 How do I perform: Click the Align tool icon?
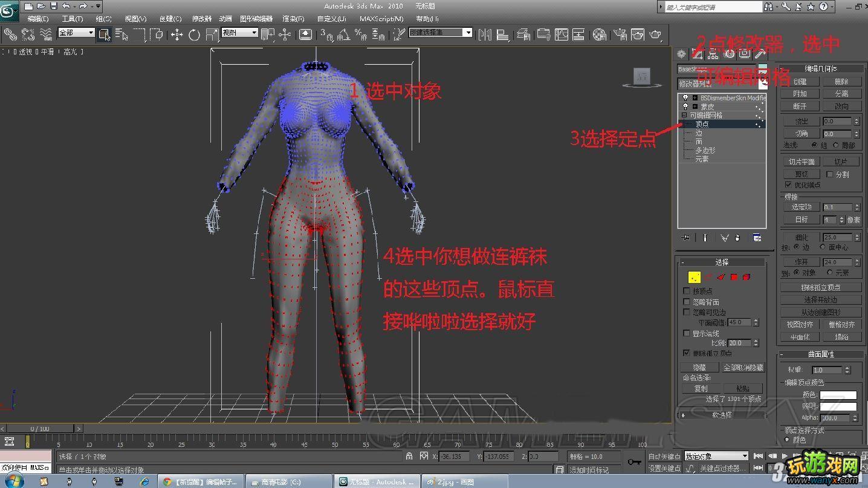(x=502, y=34)
